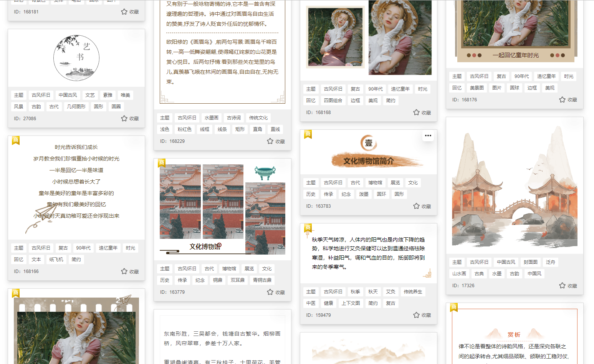594x364 pixels.
Task: Select the 追忆童年 tag on template 168176
Action: tap(546, 76)
